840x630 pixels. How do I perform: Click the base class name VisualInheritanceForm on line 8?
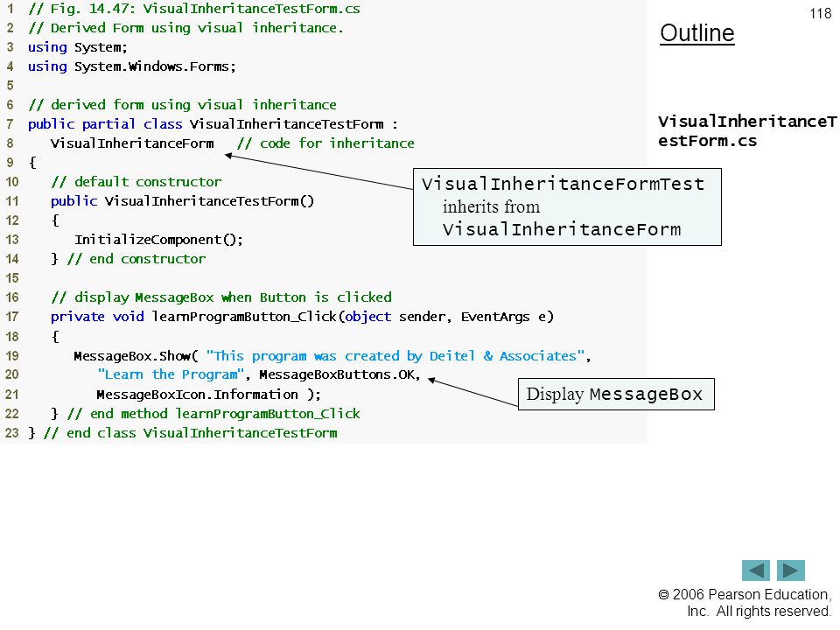(132, 143)
